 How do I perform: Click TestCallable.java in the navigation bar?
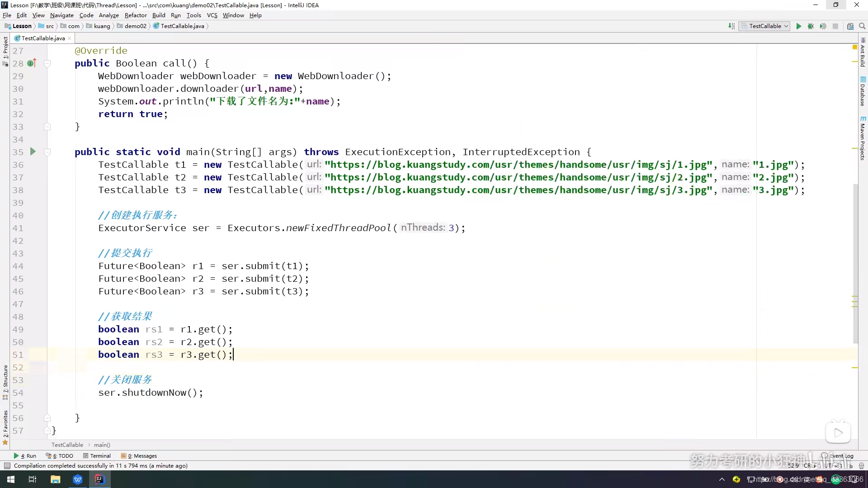(179, 26)
